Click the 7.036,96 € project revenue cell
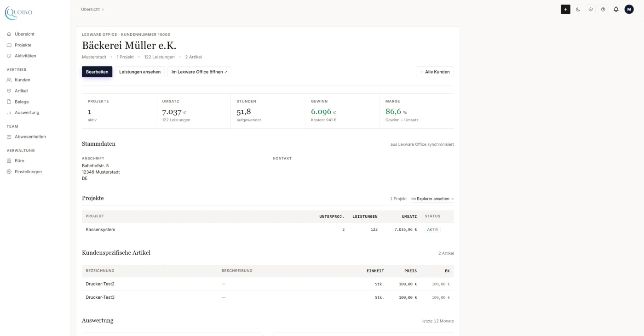The image size is (644, 336). [x=406, y=229]
